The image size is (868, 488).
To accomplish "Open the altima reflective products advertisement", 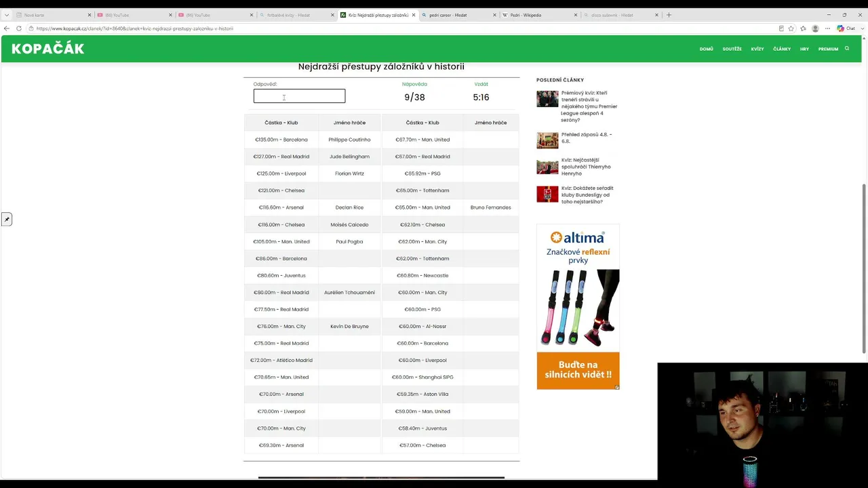I will pyautogui.click(x=578, y=307).
